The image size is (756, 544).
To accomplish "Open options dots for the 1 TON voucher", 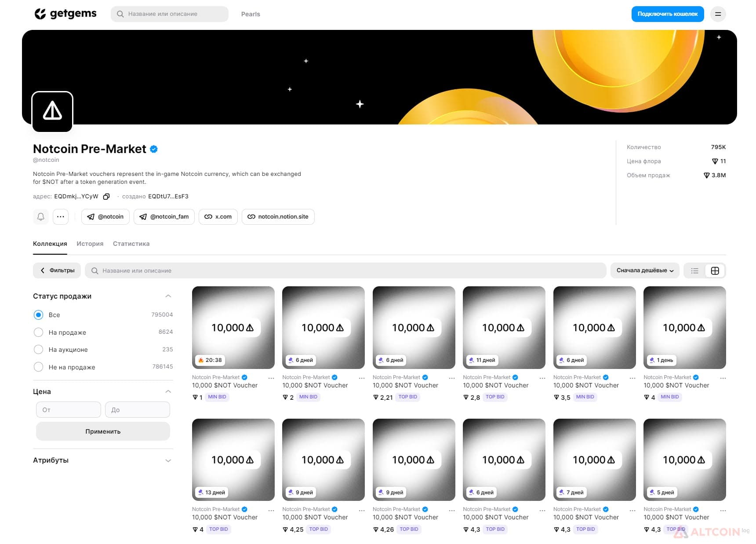I will 271,378.
